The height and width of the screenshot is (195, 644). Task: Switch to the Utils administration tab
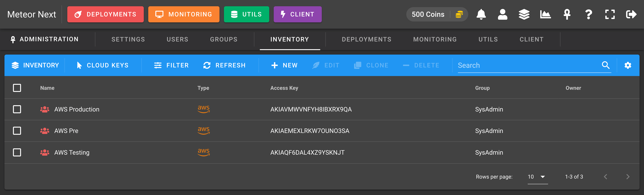coord(488,39)
